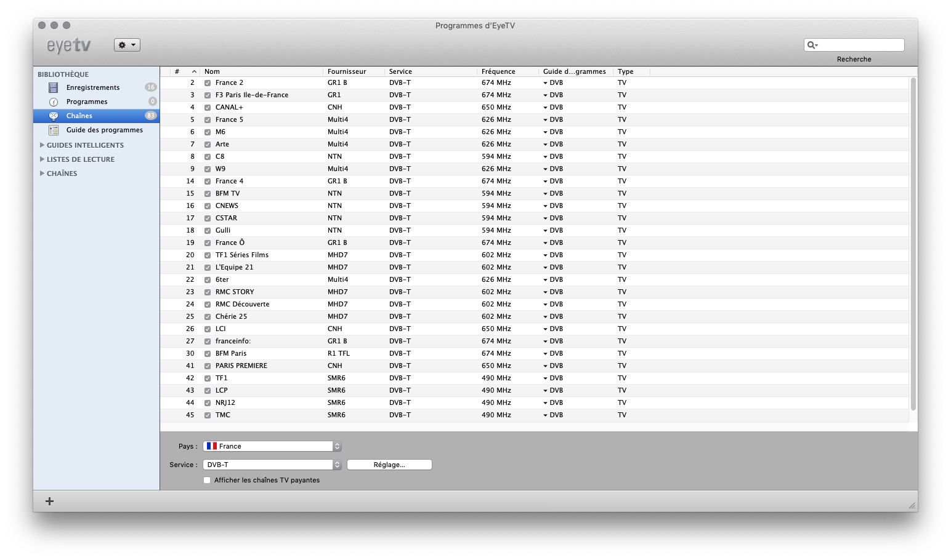The width and height of the screenshot is (951, 560).
Task: Sort by the Type column header
Action: [631, 71]
